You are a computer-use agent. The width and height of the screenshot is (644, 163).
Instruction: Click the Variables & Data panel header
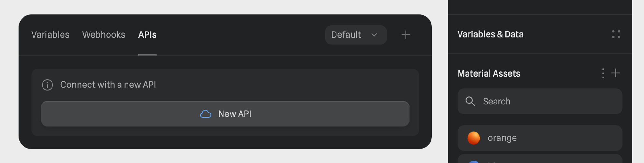pos(490,34)
